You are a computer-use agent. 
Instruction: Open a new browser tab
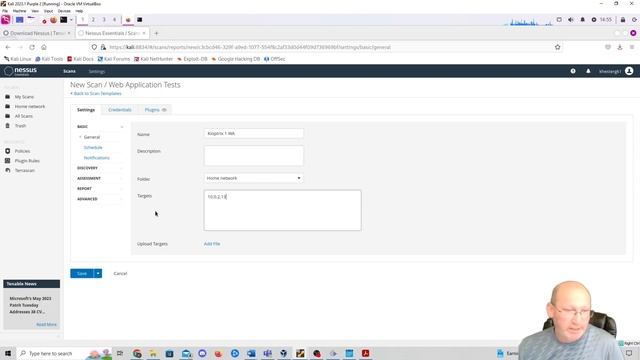pos(156,33)
